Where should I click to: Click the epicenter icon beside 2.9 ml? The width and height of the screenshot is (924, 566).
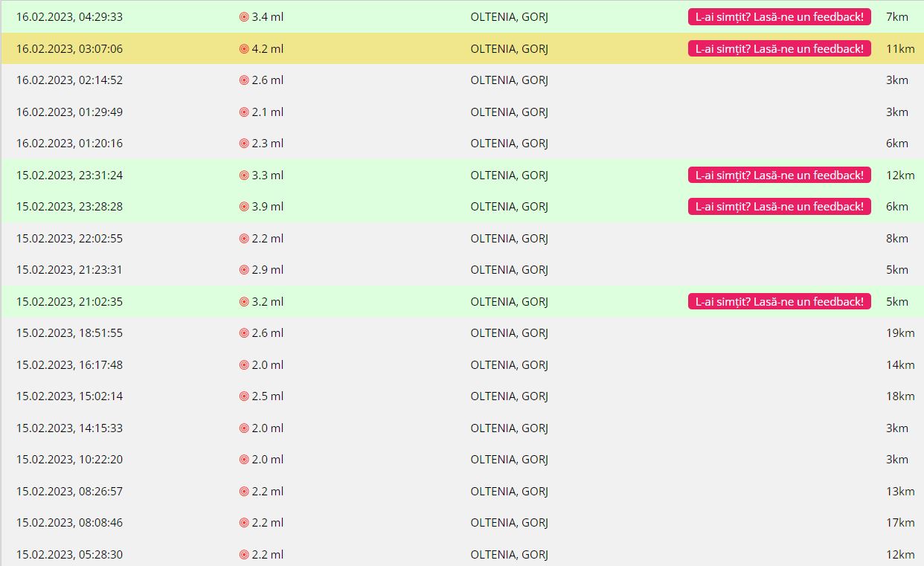point(244,270)
